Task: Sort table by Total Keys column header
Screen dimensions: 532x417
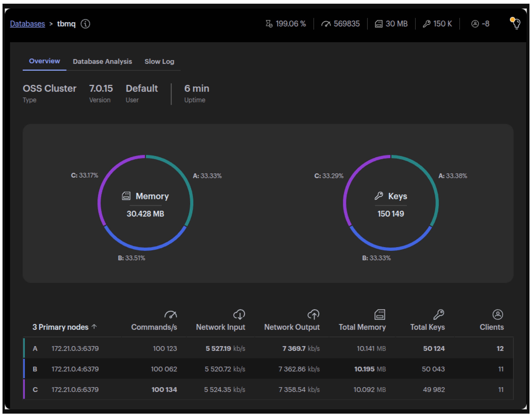Action: [x=428, y=327]
